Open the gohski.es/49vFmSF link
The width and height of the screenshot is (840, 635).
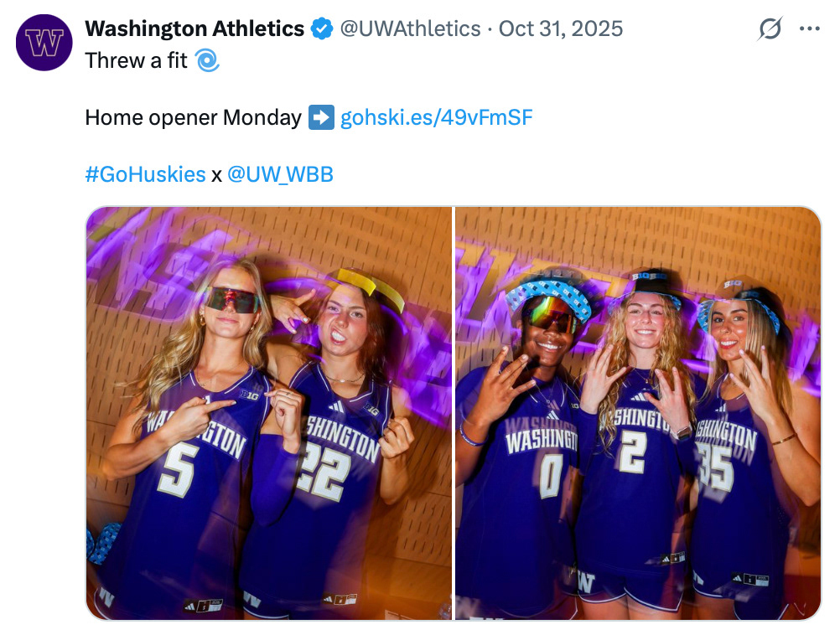coord(436,117)
